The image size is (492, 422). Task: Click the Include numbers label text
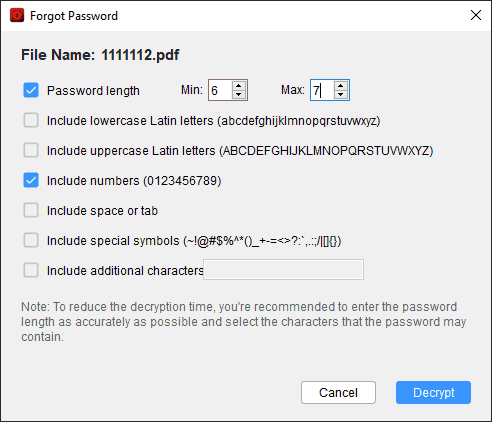coord(134,181)
